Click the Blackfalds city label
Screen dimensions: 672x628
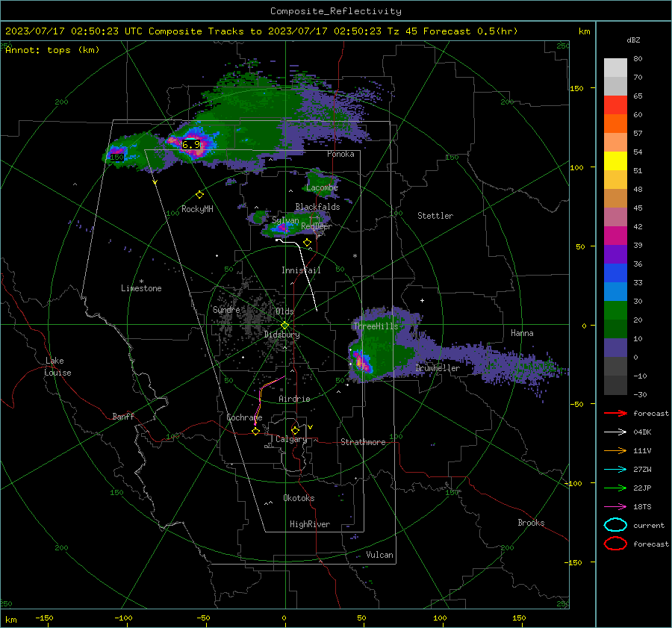click(317, 207)
